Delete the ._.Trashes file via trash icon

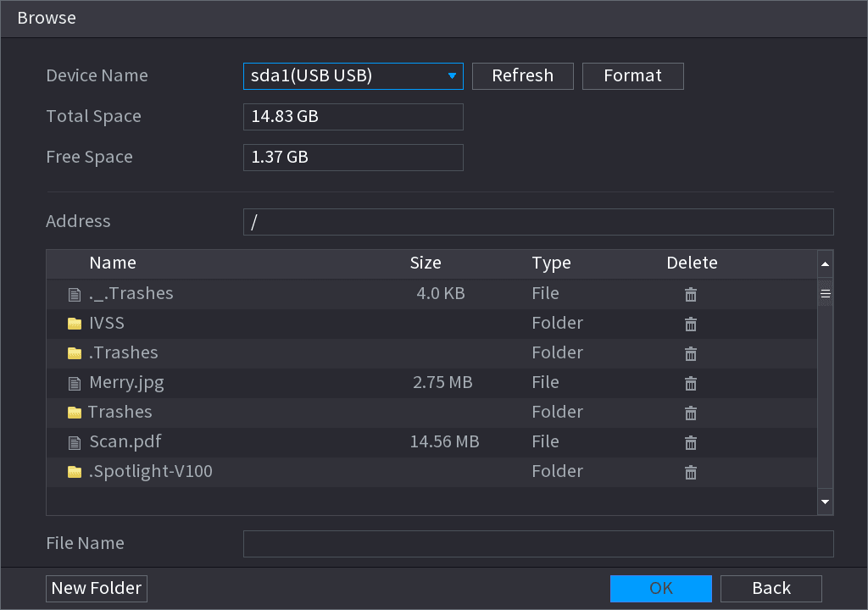click(x=690, y=295)
